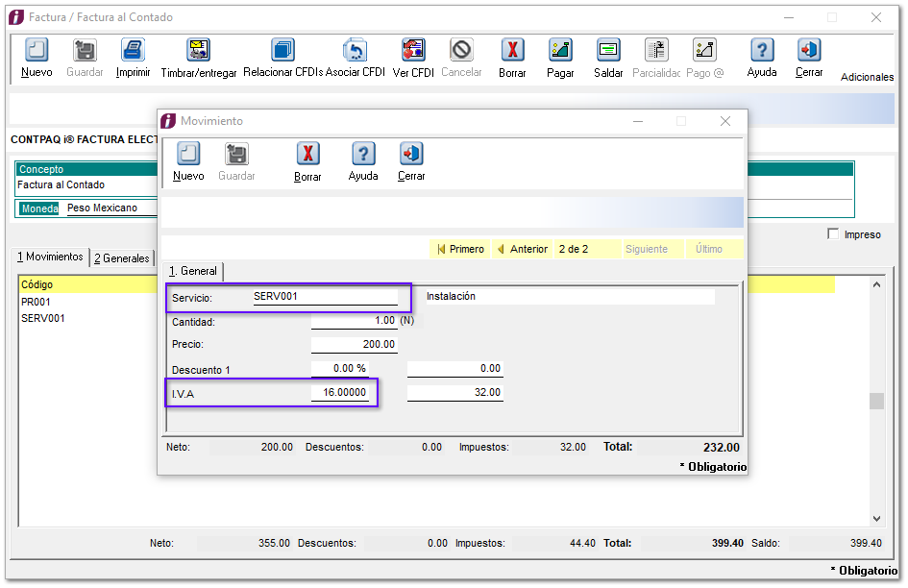This screenshot has width=908, height=588.
Task: Switch to 2 Generales tab
Action: pyautogui.click(x=121, y=257)
